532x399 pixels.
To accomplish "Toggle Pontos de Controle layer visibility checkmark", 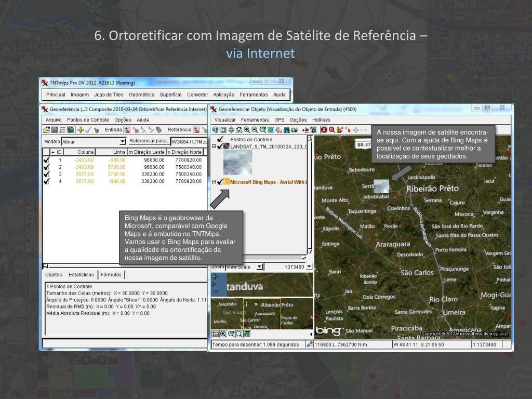I will tap(220, 139).
